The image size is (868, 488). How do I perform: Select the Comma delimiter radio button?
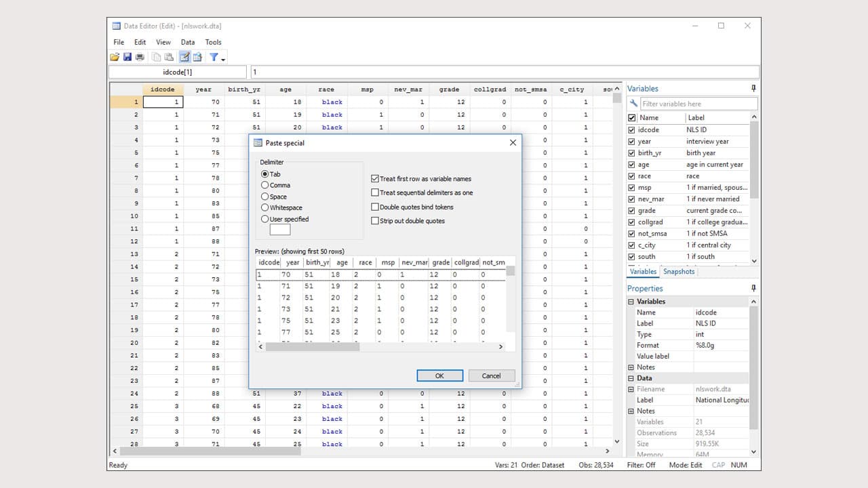tap(265, 184)
